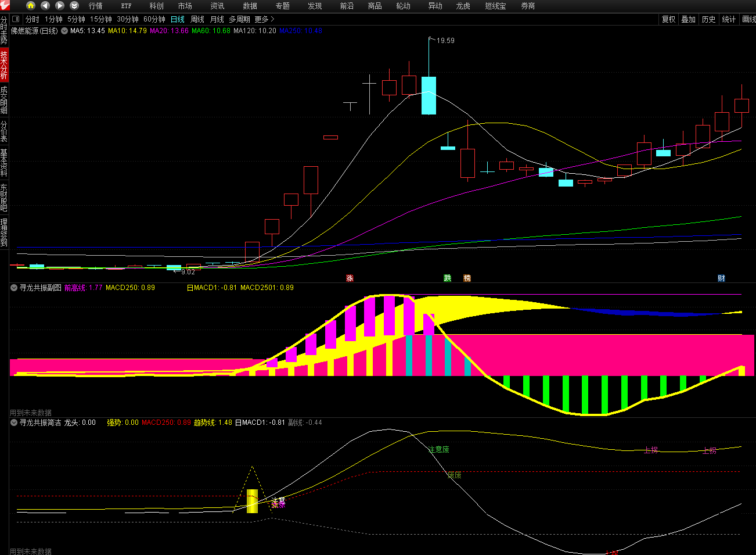Open the 资讯 menu
The image size is (756, 555).
click(217, 6)
